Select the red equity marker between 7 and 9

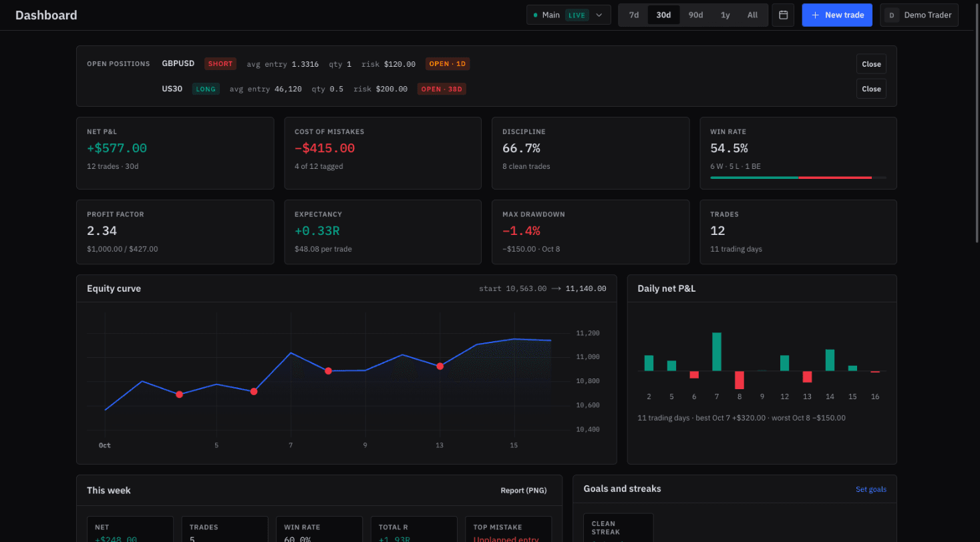[328, 370]
